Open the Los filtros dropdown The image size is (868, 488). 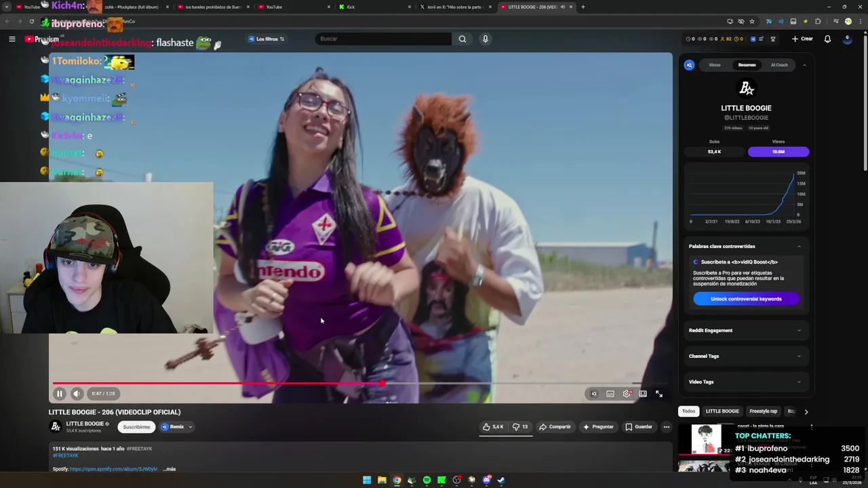(x=267, y=39)
